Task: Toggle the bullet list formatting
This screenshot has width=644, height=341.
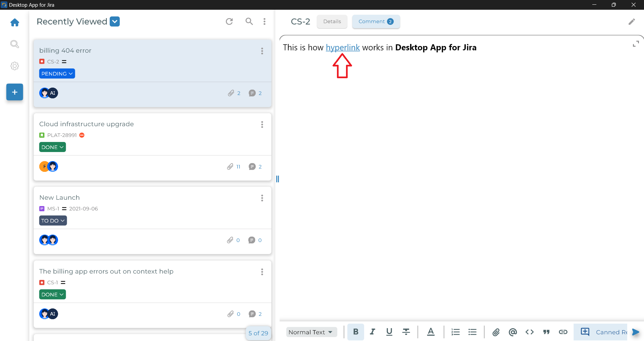Action: pos(472,332)
